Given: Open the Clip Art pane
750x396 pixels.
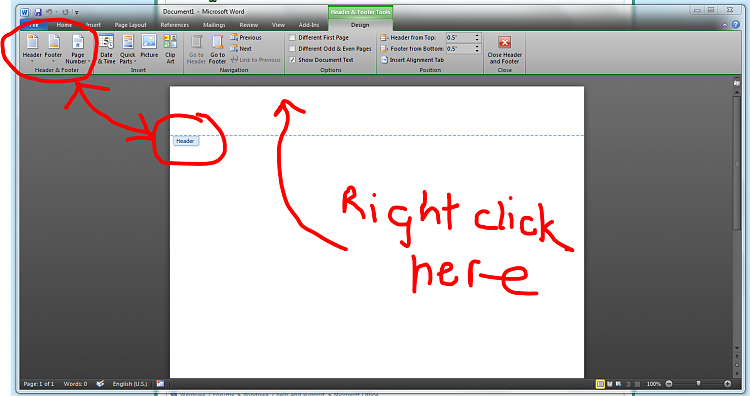Looking at the screenshot, I should 170,49.
